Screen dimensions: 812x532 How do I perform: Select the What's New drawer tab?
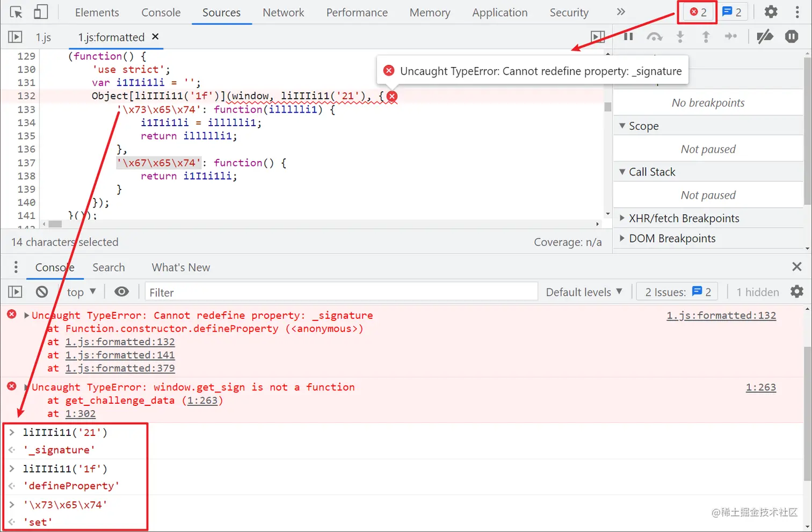point(180,267)
